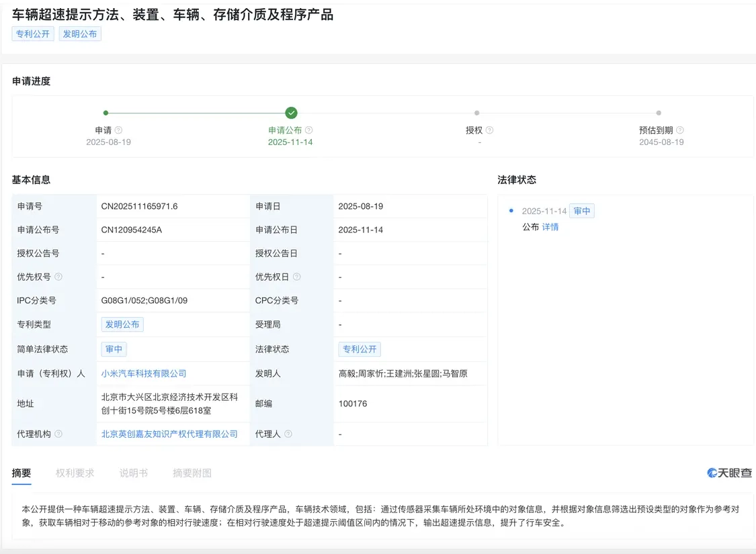Click the 预估到期 question mark icon
This screenshot has width=756, height=554.
680,130
